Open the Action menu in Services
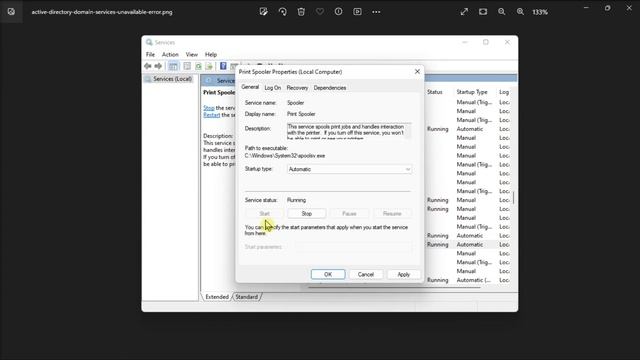Screen dimensions: 640x360 click(x=170, y=54)
